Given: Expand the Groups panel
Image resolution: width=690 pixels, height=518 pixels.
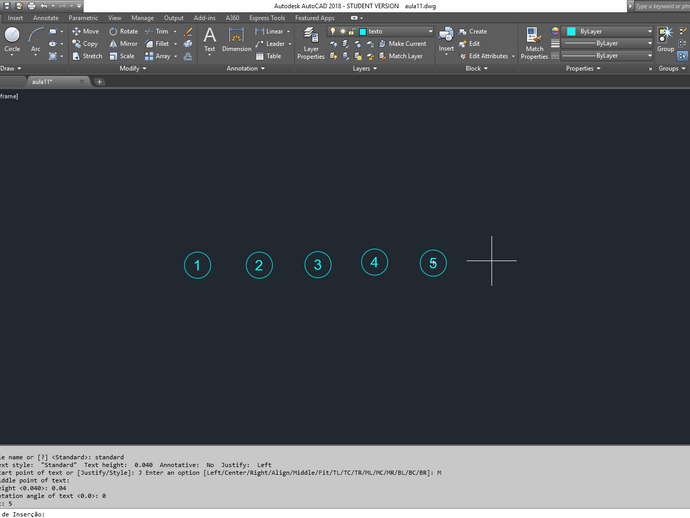Looking at the screenshot, I should pos(672,68).
